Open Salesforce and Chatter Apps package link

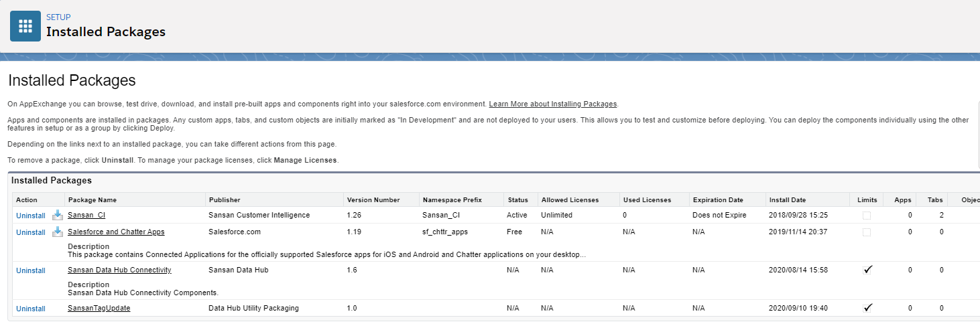pos(116,232)
